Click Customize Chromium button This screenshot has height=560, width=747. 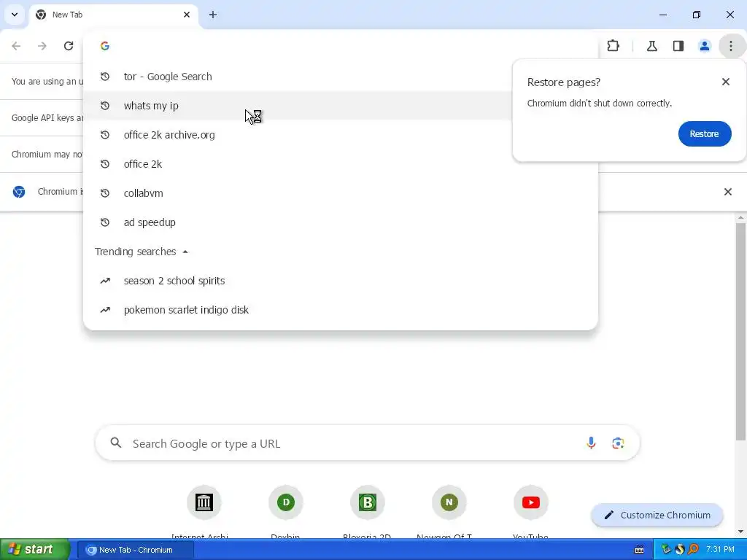coord(657,515)
